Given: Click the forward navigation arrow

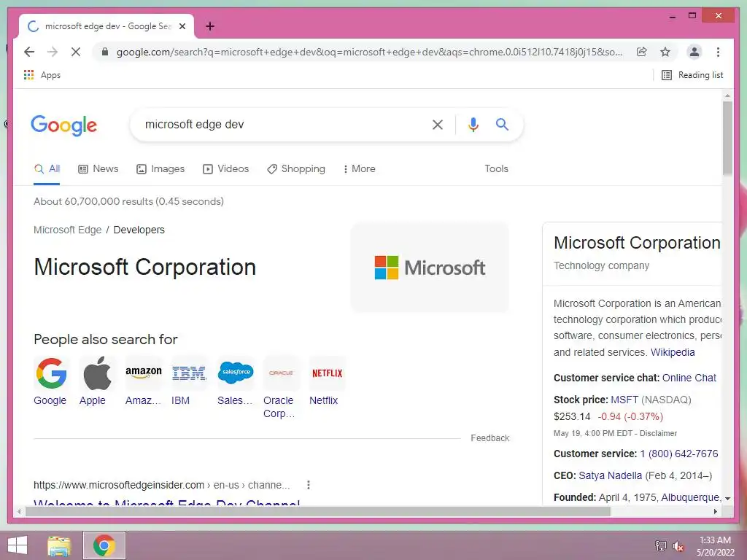Looking at the screenshot, I should click(53, 52).
